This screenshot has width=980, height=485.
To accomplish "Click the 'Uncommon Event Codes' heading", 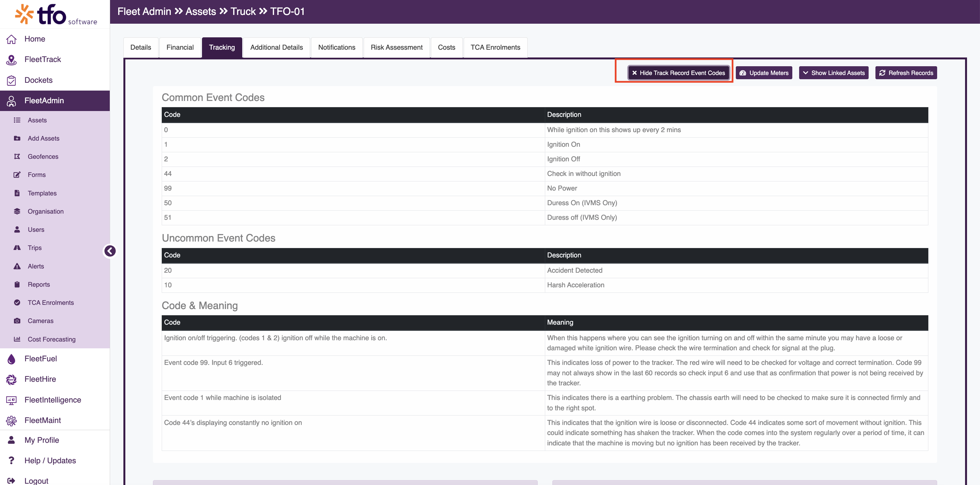I will [x=218, y=238].
